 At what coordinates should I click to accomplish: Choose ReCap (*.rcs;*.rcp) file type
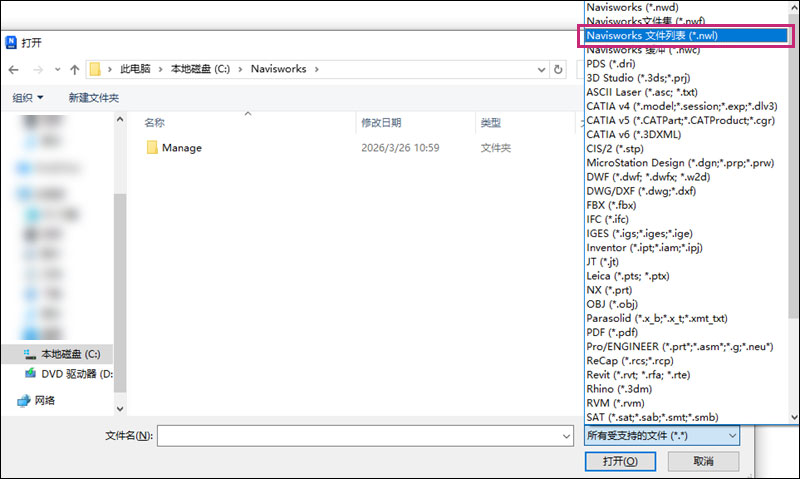point(630,361)
